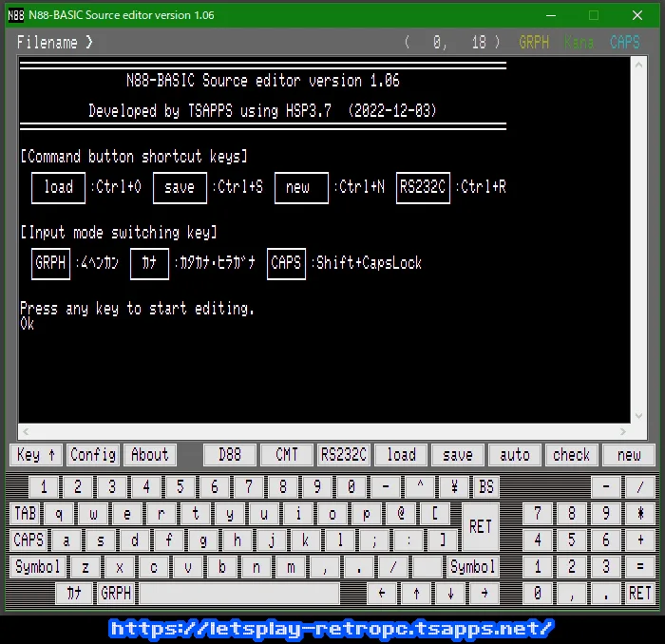Click the D88 disk image button
665x644 pixels.
(x=230, y=455)
